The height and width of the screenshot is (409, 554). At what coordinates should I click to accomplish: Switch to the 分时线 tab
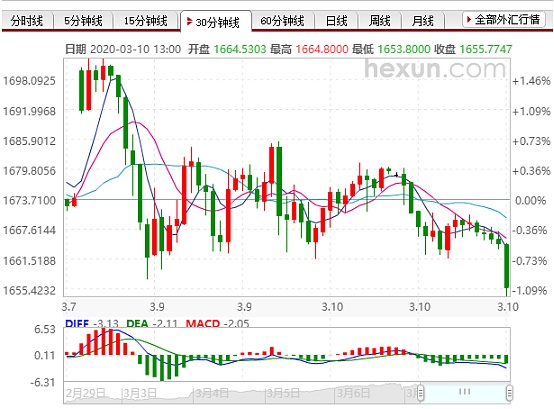pos(27,20)
